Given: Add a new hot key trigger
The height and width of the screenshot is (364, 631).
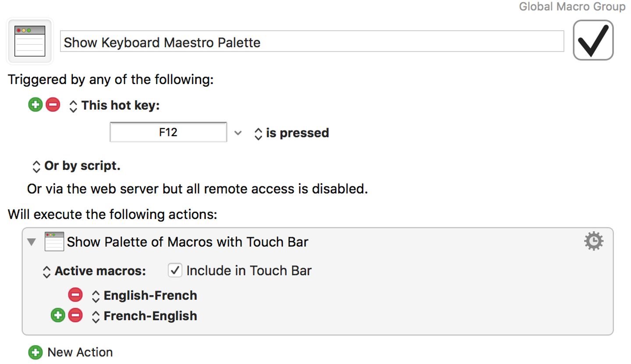Looking at the screenshot, I should (x=35, y=105).
